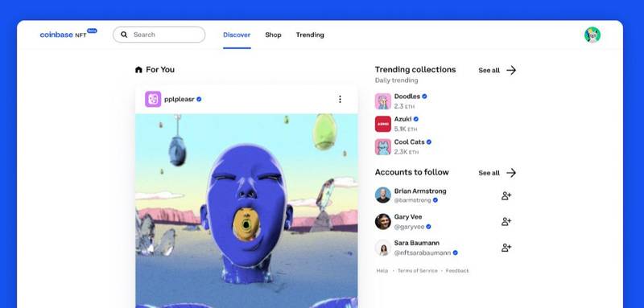This screenshot has width=644, height=308.
Task: Click into the Search input field
Action: click(159, 35)
